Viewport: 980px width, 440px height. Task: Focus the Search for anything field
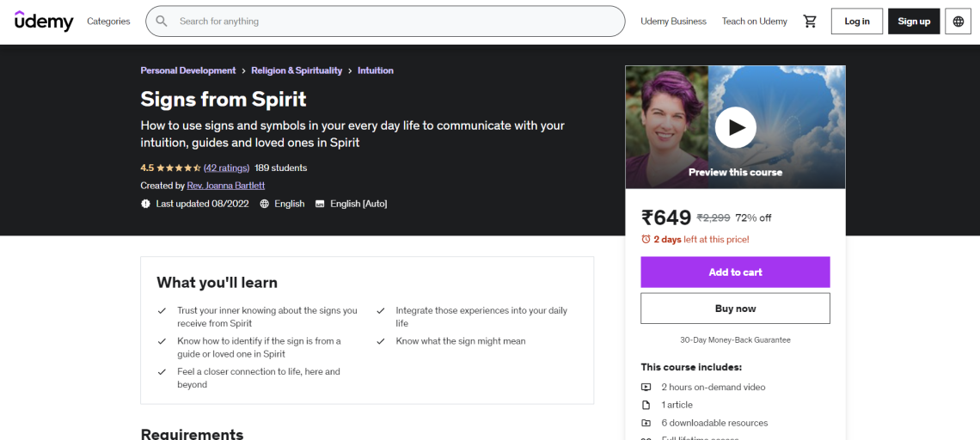coord(395,21)
